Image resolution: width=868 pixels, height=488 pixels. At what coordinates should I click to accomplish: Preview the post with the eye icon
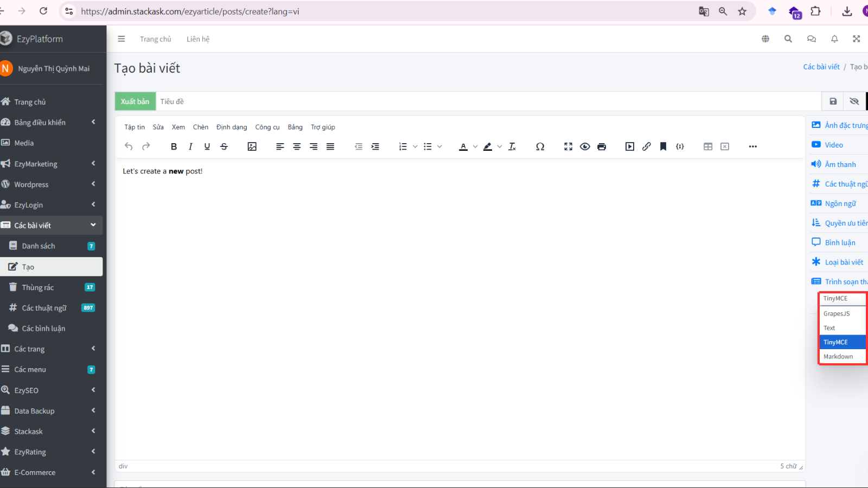(x=585, y=146)
